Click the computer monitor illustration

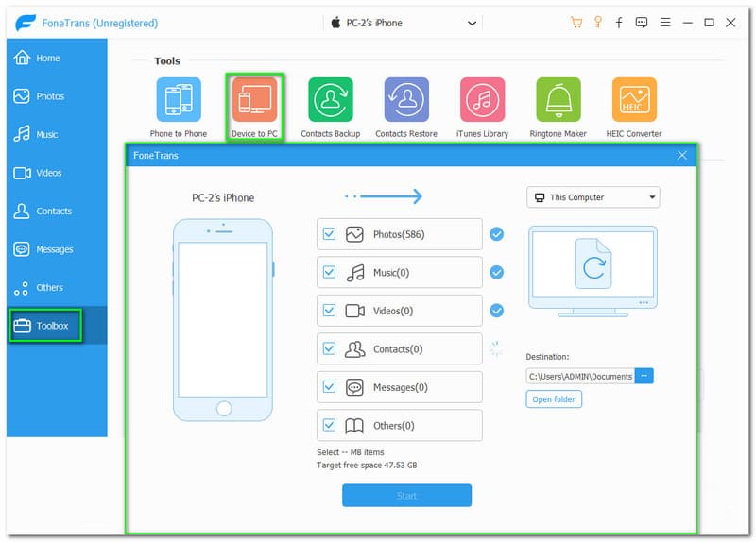pyautogui.click(x=593, y=271)
